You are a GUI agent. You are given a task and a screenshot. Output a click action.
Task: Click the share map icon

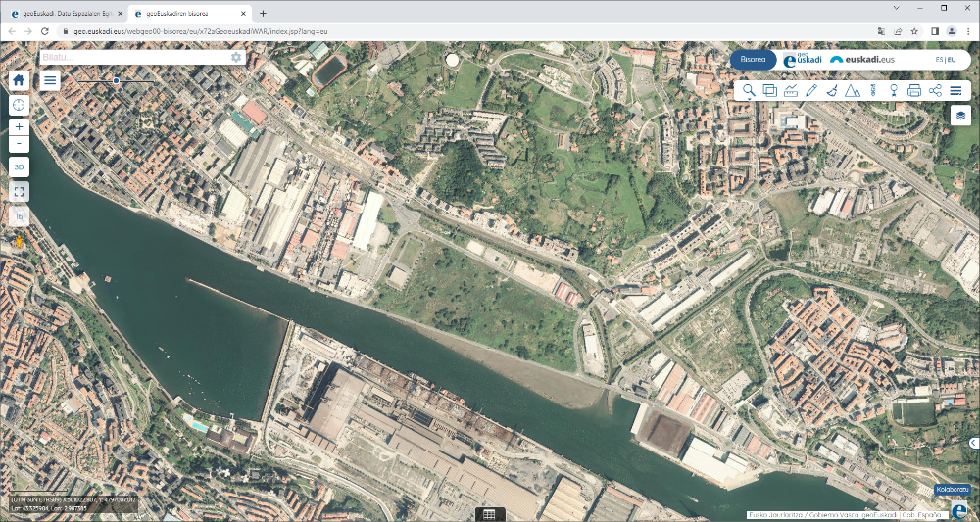(x=935, y=91)
